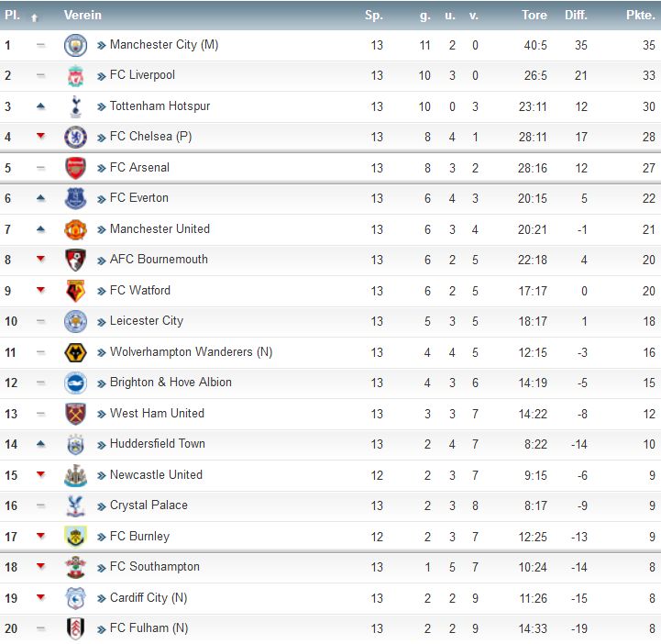661x644 pixels.
Task: Open the Huddersfield Town team link
Action: (x=158, y=444)
